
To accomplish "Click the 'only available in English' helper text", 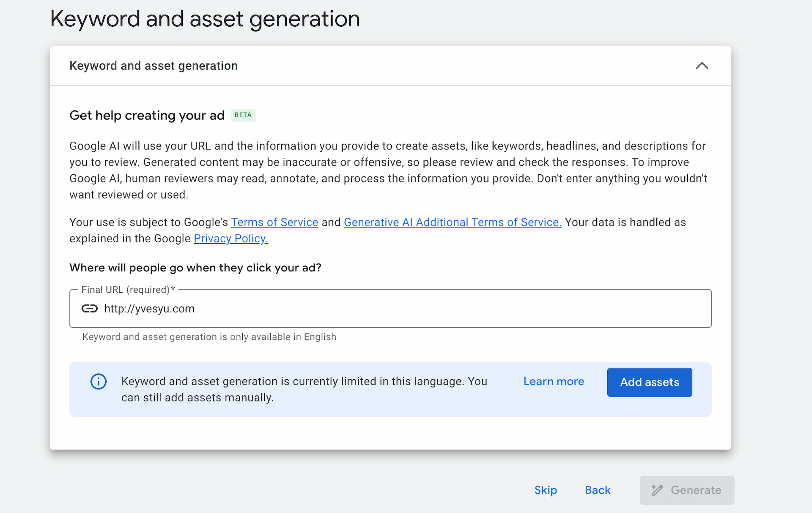I will tap(209, 337).
